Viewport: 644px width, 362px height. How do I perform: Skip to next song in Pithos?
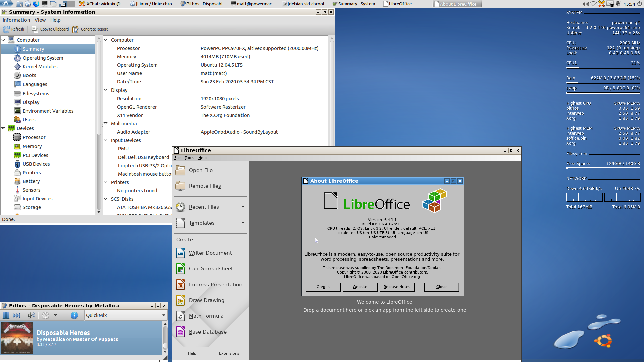click(17, 315)
